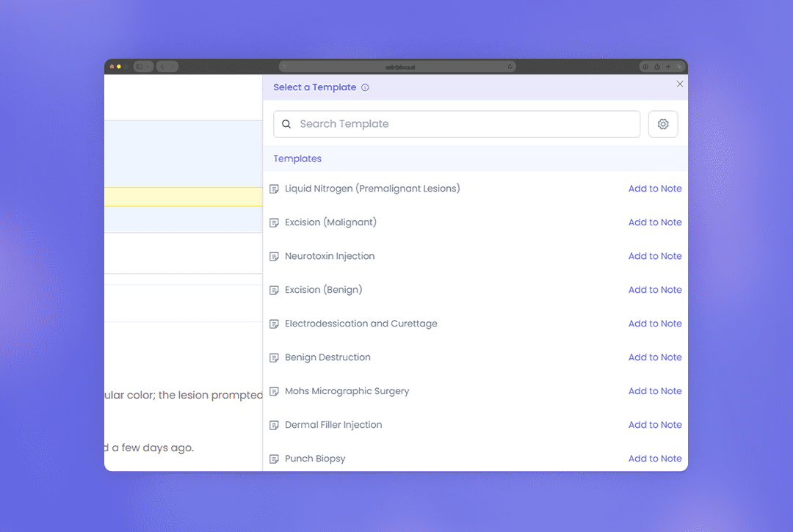Click the Mohs Micrographic Surgery template icon
Screen dimensions: 793x532
(275, 392)
